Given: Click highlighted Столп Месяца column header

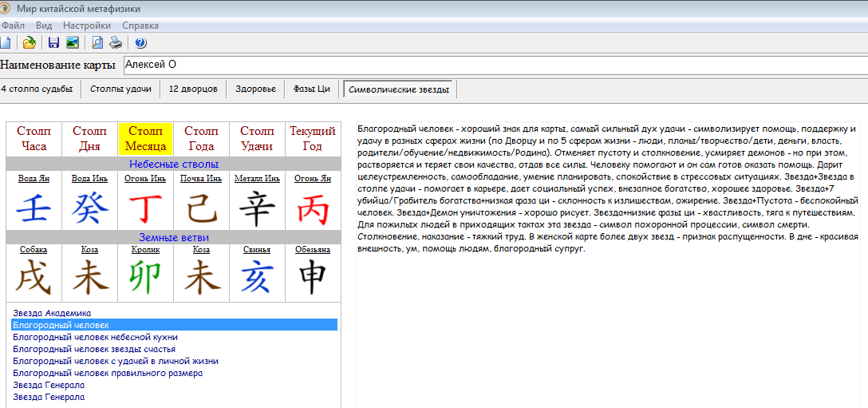Looking at the screenshot, I should coord(145,139).
